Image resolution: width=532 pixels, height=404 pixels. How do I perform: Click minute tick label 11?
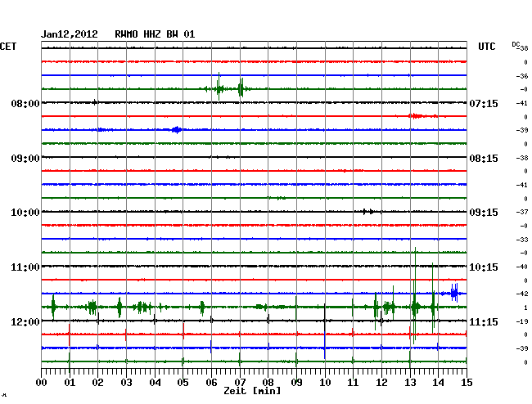(353, 383)
